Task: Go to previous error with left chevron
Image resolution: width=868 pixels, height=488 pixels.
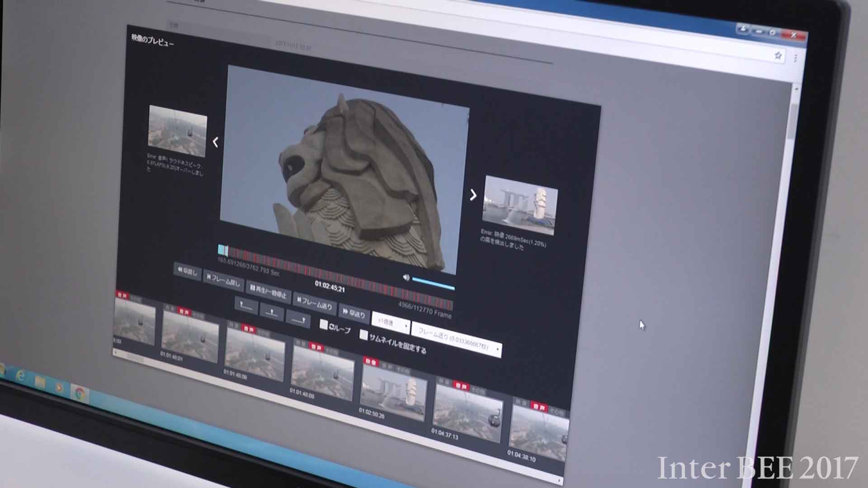Action: (x=216, y=142)
